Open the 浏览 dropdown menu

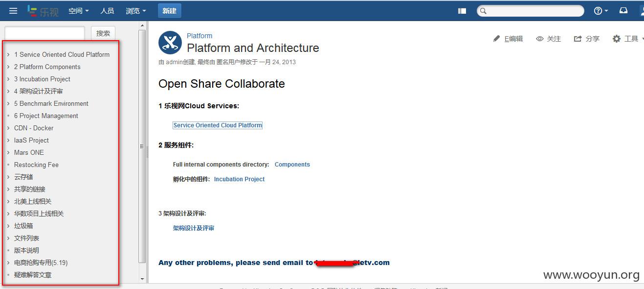coord(136,11)
